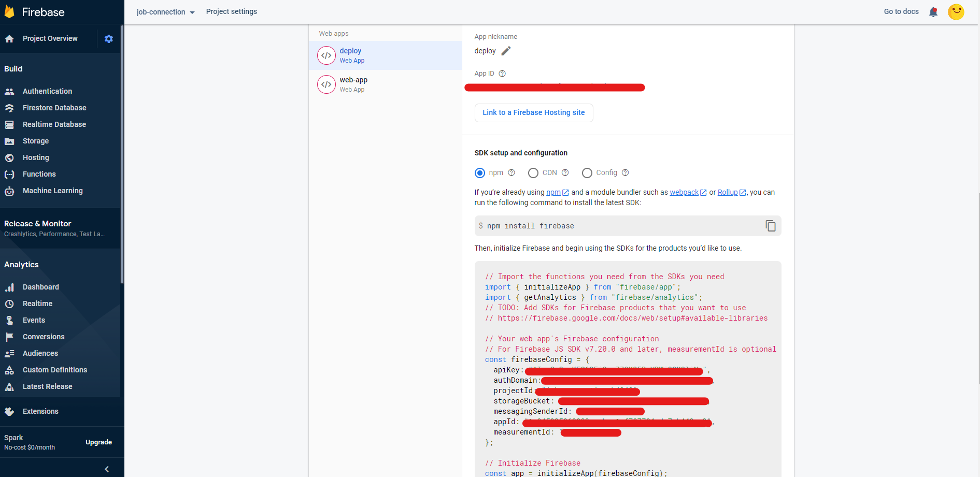Expand the Release & Monitor section
Image resolution: width=980 pixels, height=477 pixels.
[60, 228]
